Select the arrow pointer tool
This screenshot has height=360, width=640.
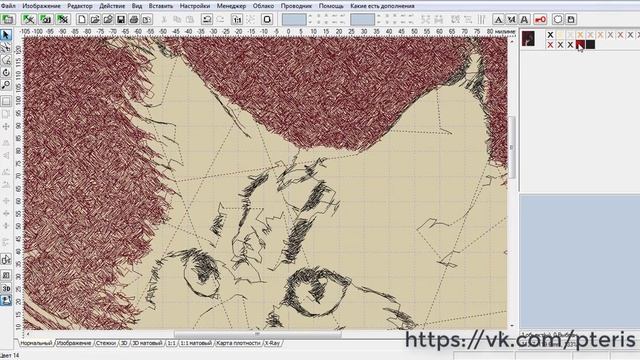pyautogui.click(x=6, y=35)
